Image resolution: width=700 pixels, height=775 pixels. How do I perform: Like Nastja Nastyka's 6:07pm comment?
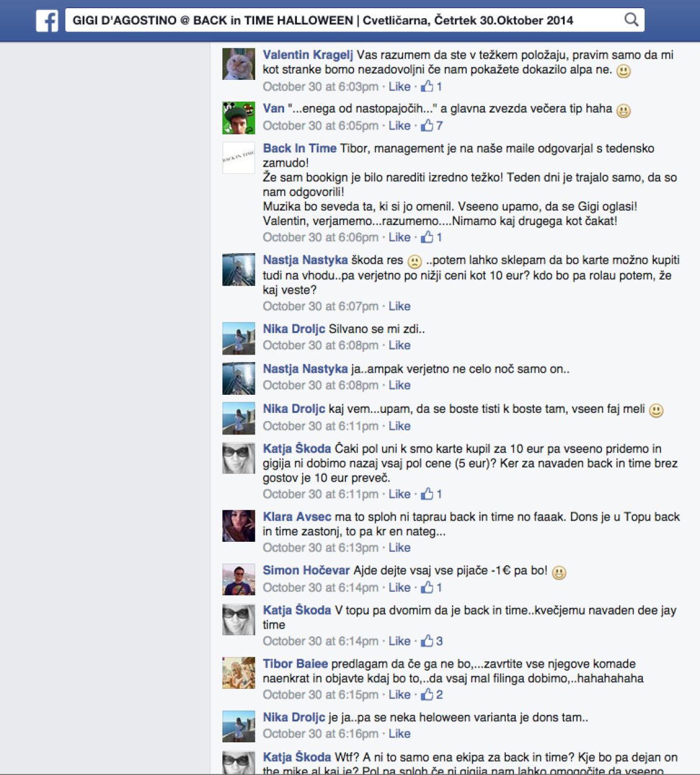pyautogui.click(x=400, y=306)
